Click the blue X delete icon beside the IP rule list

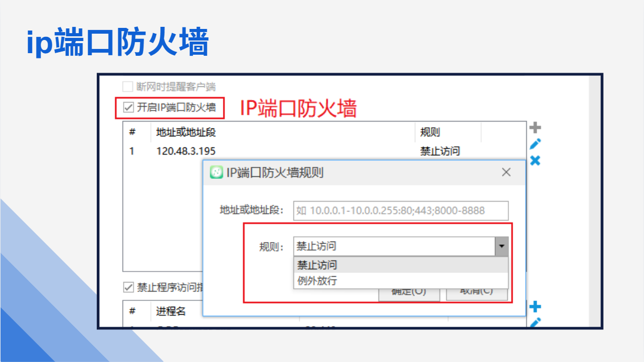point(535,160)
